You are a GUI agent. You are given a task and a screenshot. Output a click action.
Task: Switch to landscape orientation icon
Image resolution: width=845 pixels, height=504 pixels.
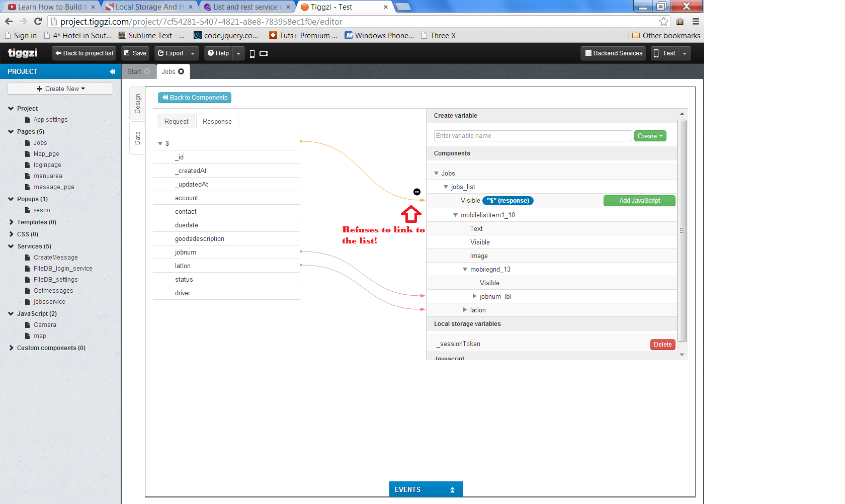(264, 53)
